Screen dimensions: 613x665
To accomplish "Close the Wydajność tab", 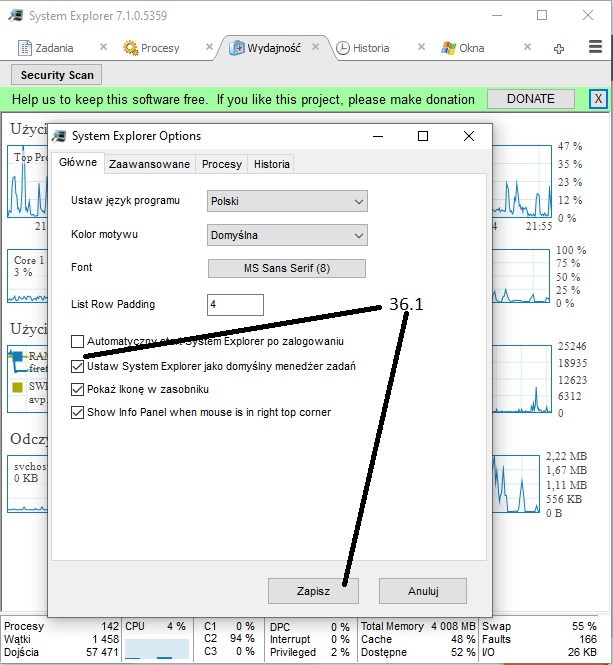I will pyautogui.click(x=315, y=47).
